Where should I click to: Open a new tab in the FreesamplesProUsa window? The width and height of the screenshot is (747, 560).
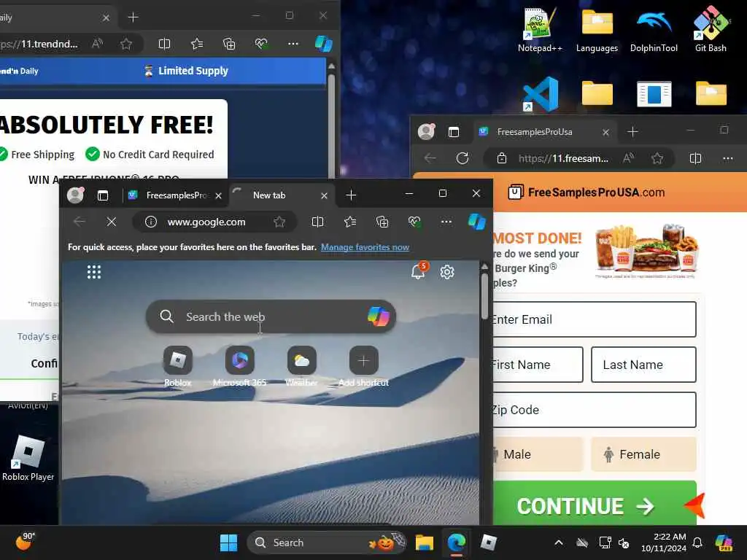point(632,132)
